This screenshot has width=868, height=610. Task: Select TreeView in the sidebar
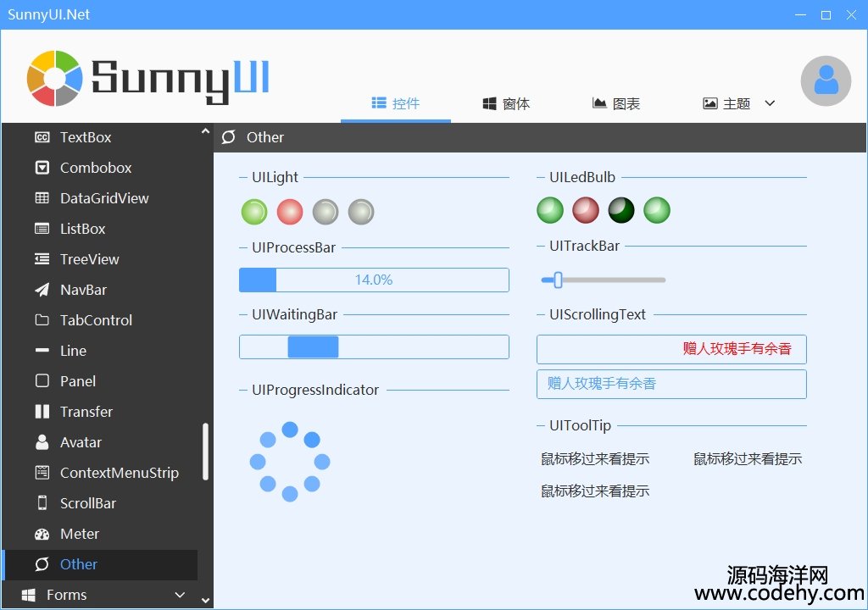100,258
